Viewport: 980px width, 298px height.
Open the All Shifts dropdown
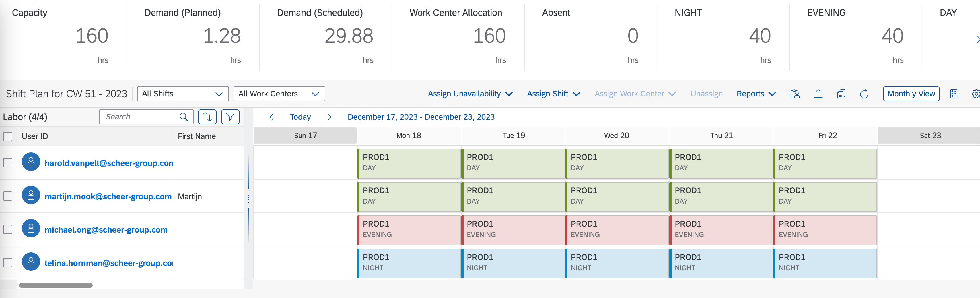[x=183, y=94]
